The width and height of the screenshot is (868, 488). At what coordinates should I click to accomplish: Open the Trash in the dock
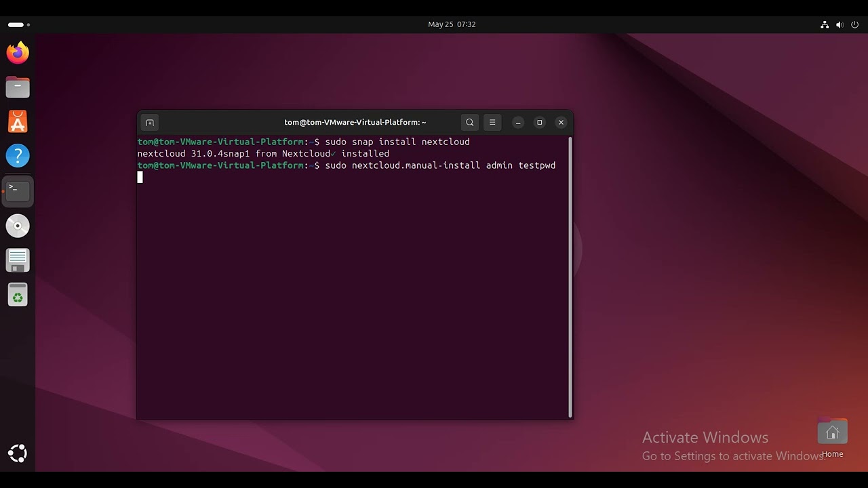coord(18,295)
